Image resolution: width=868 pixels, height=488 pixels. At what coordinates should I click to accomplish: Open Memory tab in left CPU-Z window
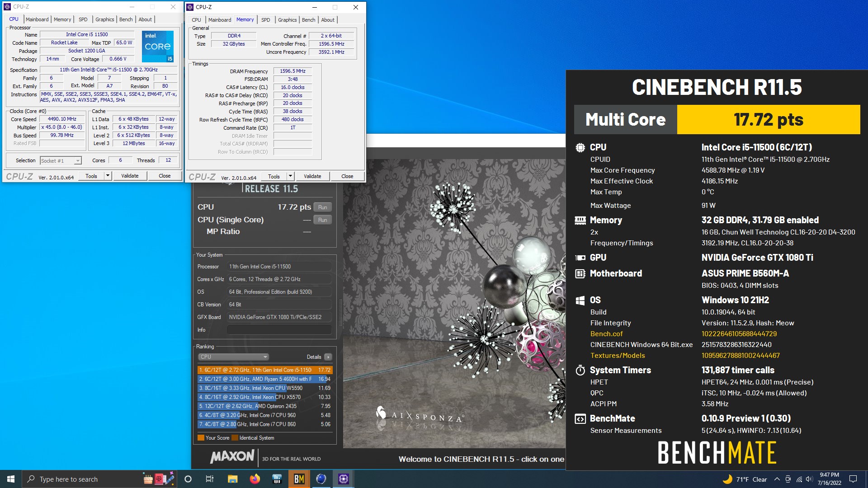(62, 19)
